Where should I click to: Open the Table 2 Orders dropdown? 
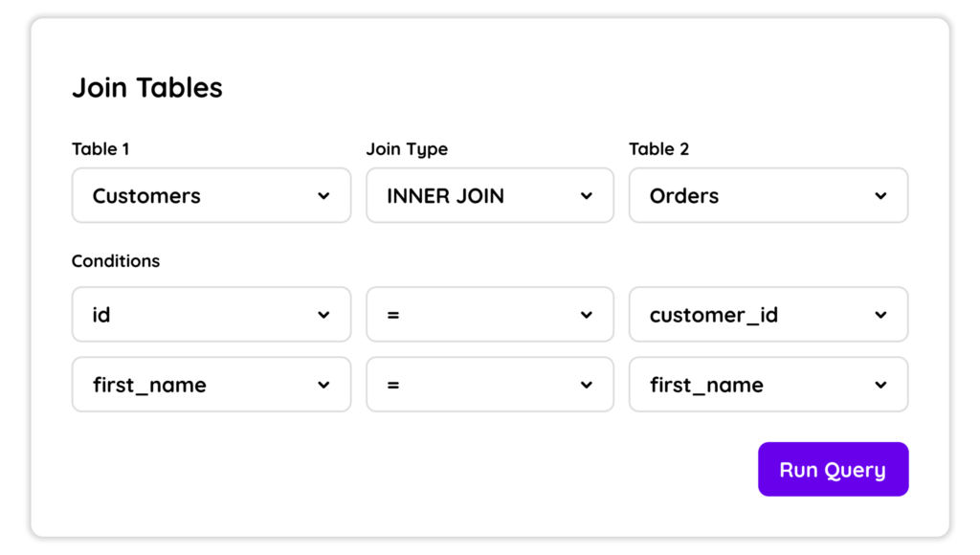coord(768,195)
